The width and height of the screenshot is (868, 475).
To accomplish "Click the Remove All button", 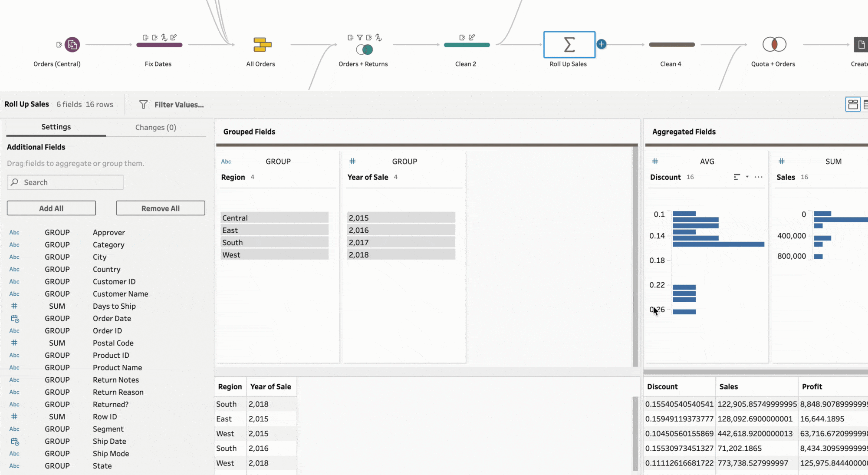I will [161, 208].
